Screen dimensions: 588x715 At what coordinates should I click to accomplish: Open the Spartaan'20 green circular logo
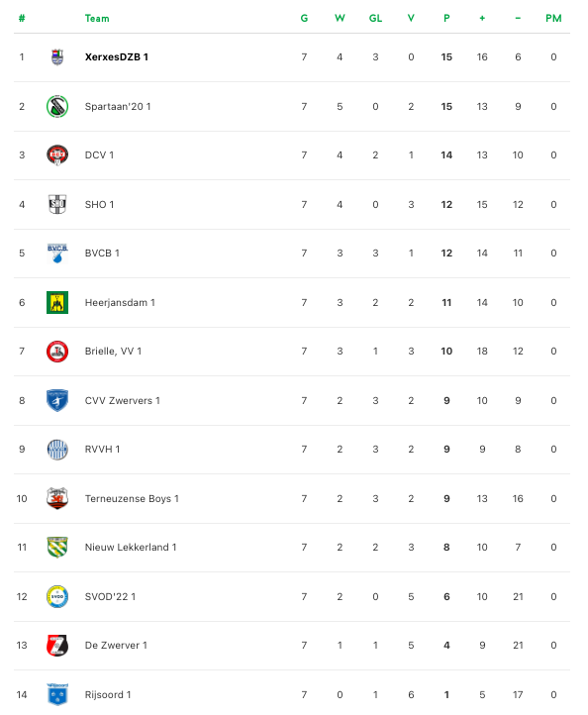coord(57,107)
